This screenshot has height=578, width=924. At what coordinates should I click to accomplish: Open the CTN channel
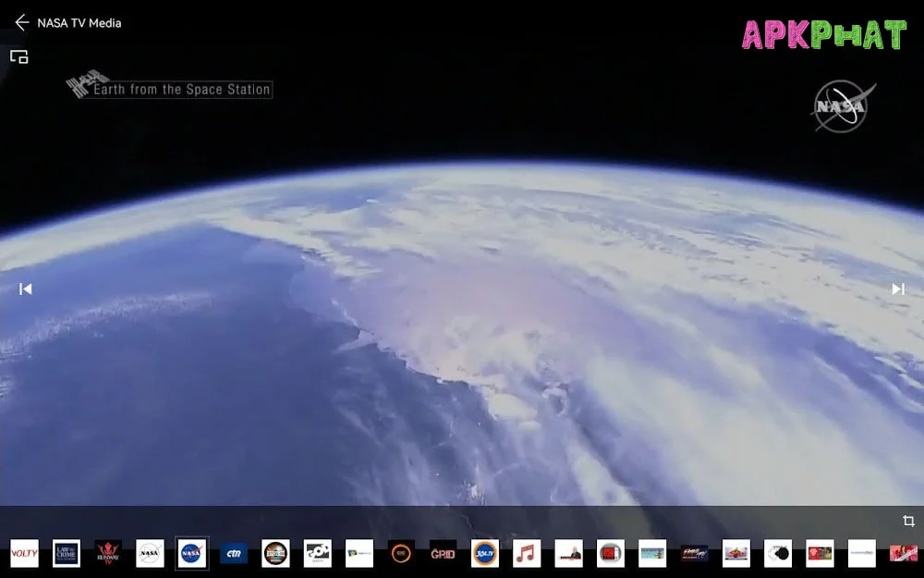tap(234, 553)
